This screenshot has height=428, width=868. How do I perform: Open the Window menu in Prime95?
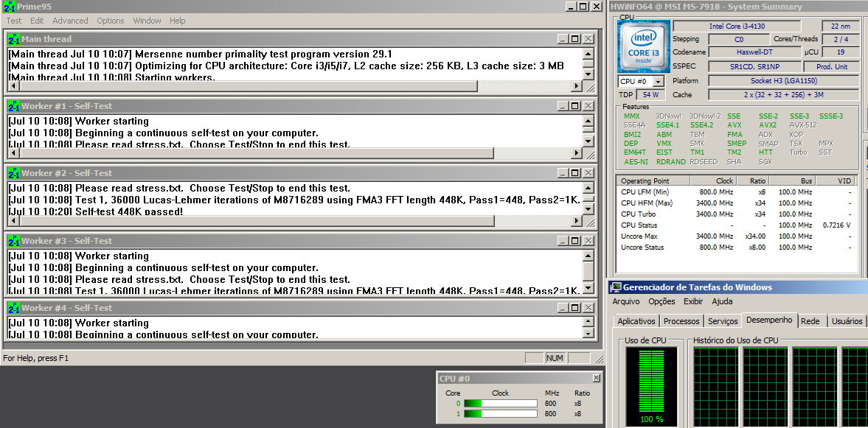[x=147, y=21]
